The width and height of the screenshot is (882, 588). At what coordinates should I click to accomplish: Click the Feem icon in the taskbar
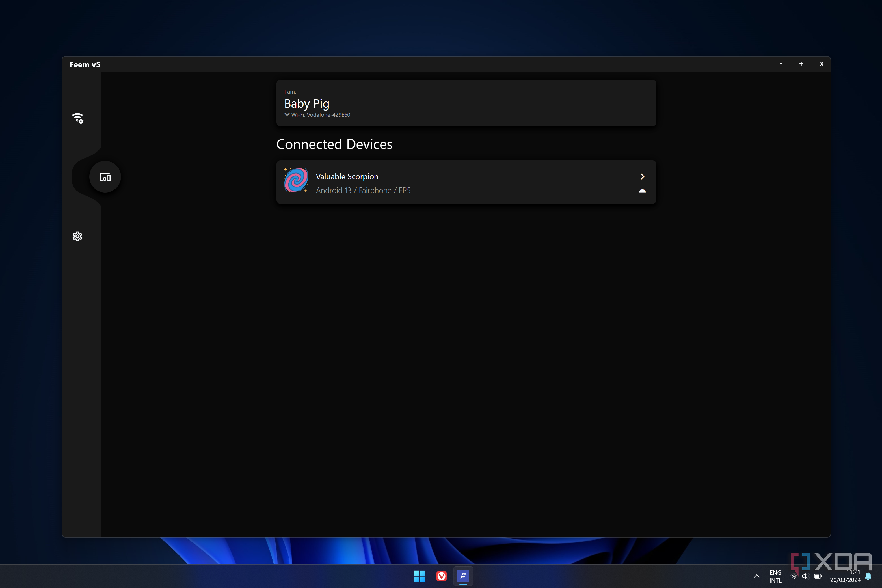pyautogui.click(x=463, y=576)
